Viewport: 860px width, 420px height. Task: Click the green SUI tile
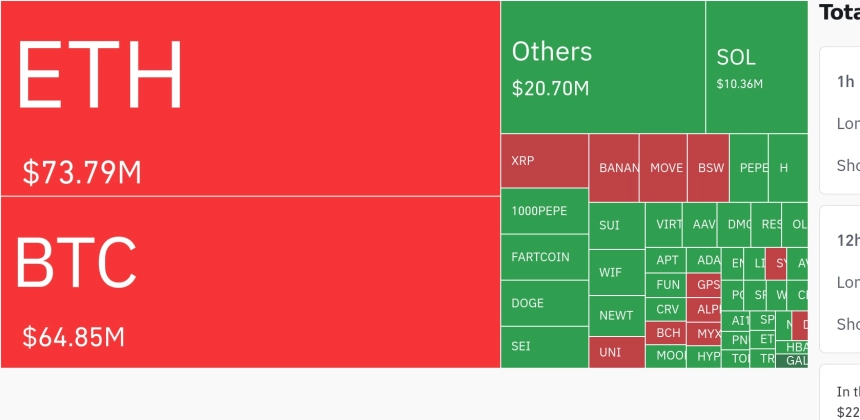click(x=617, y=225)
